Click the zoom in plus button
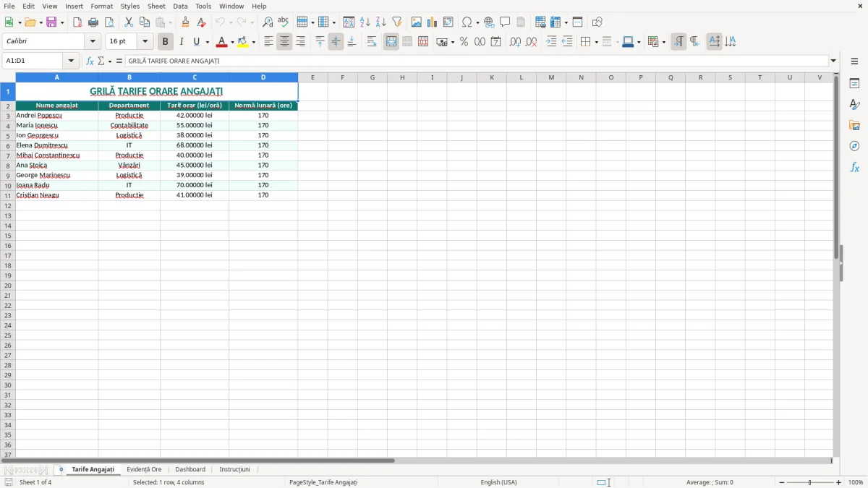868x488 pixels. pyautogui.click(x=839, y=482)
